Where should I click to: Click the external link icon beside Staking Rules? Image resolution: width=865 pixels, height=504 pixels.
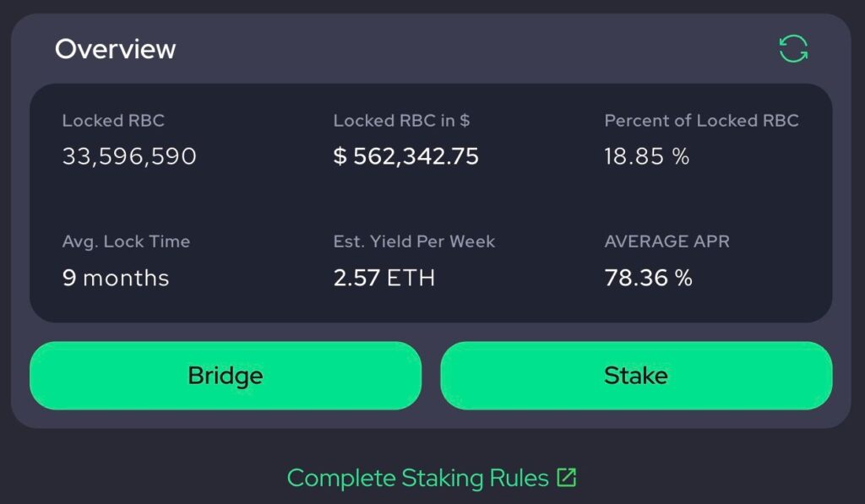click(567, 476)
